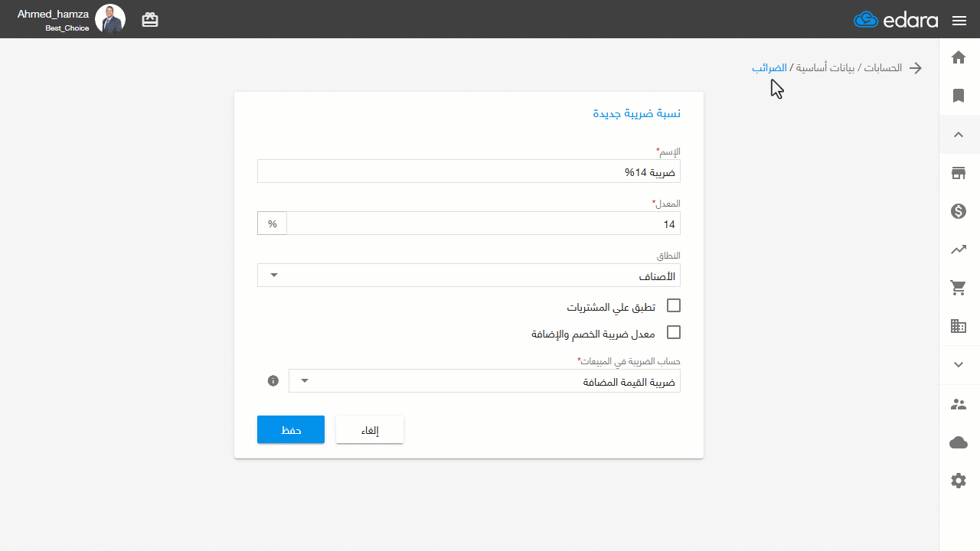980x551 pixels.
Task: Go to the Home icon in sidebar
Action: click(x=959, y=57)
